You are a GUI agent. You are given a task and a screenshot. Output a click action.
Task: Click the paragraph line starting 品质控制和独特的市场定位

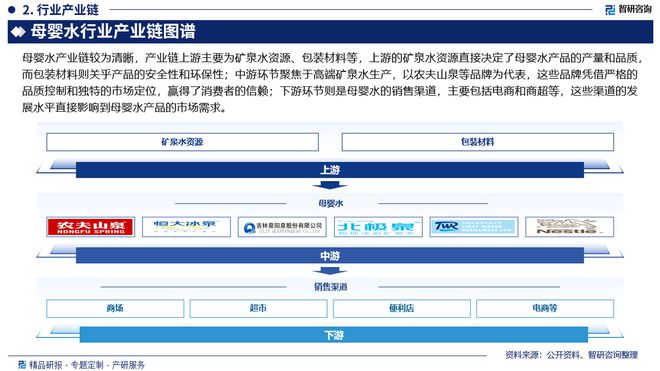[x=330, y=91]
